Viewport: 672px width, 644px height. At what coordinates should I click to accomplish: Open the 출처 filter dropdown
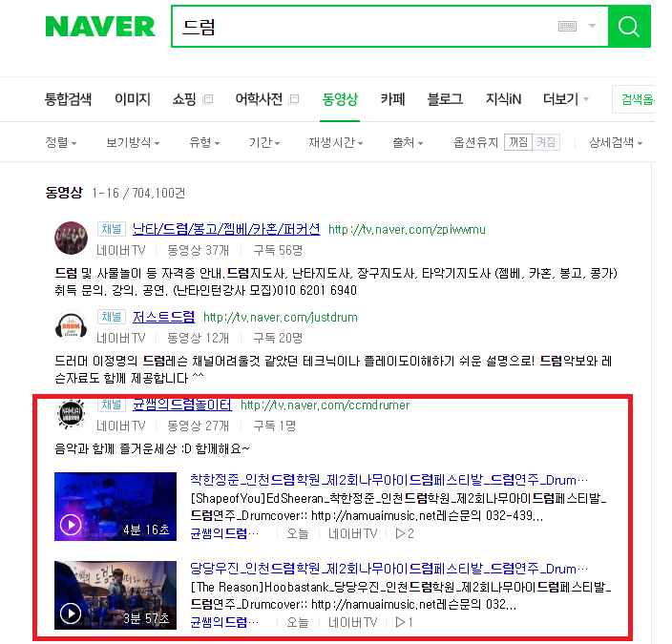coord(408,143)
